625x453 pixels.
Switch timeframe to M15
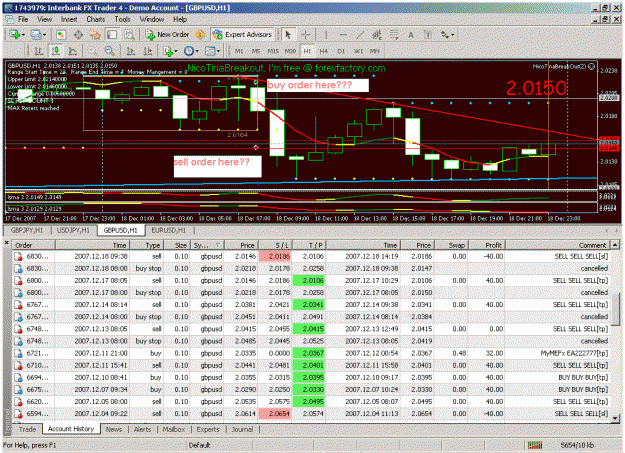[x=273, y=51]
